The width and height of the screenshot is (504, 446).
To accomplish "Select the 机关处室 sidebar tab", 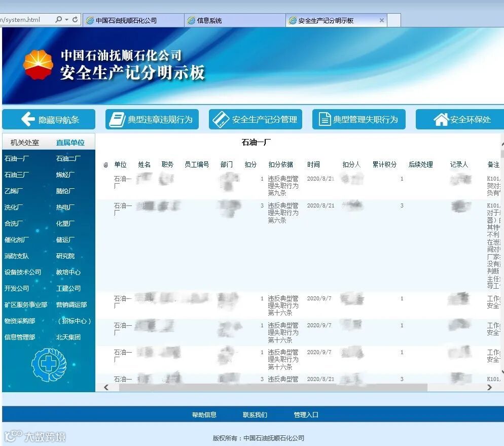I will (25, 143).
